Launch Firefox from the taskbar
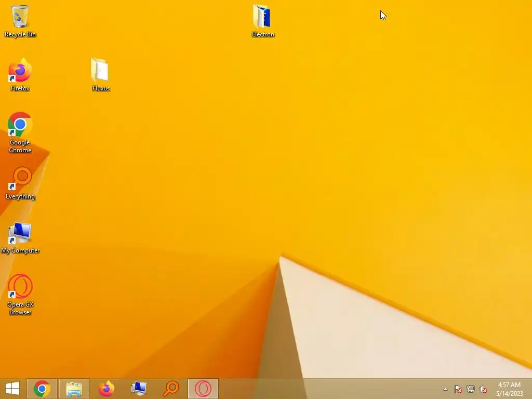532x399 pixels. tap(106, 389)
